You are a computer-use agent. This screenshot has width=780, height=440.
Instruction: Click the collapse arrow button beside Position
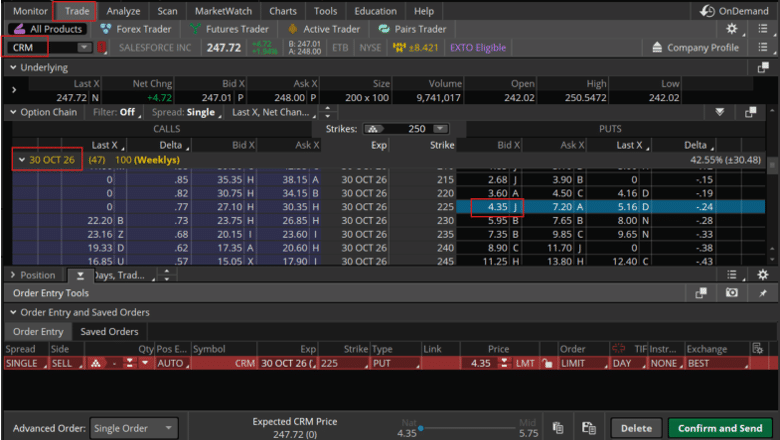click(80, 275)
